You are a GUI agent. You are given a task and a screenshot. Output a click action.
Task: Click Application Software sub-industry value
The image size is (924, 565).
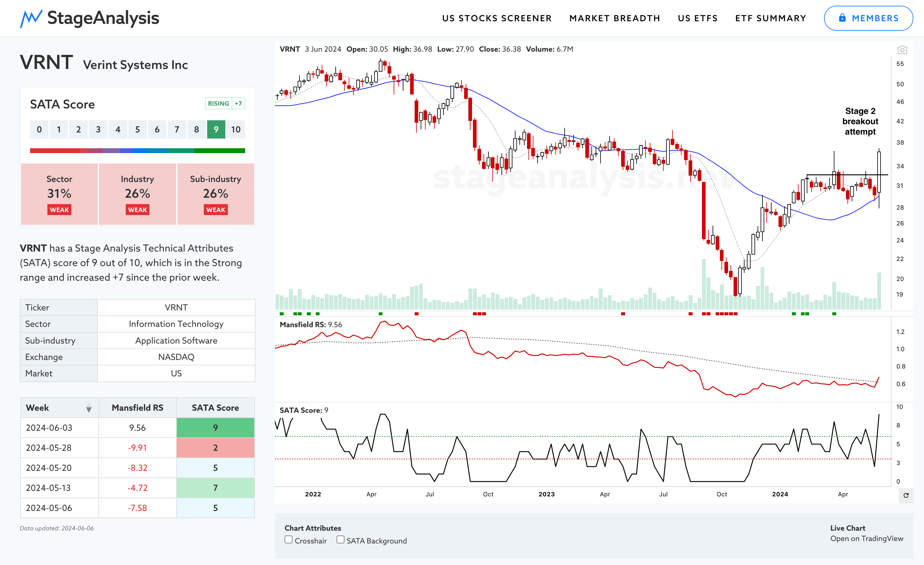click(176, 341)
